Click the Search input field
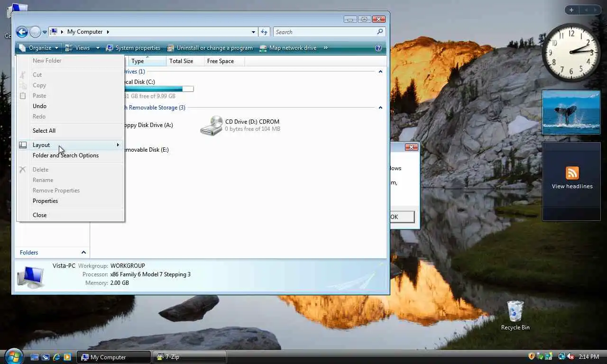Viewport: 607px width, 364px height. [325, 32]
